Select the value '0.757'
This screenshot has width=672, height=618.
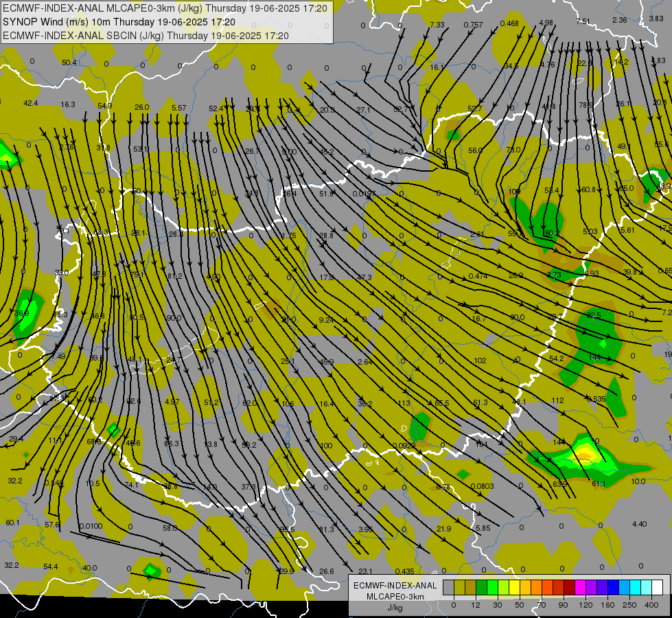473,25
